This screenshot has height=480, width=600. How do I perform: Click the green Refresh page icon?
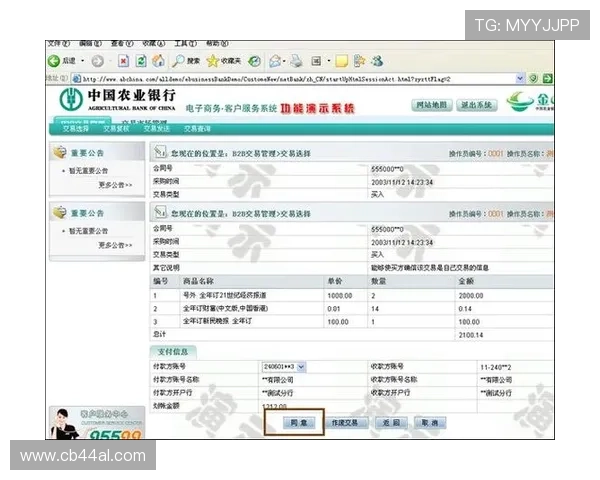pyautogui.click(x=141, y=61)
